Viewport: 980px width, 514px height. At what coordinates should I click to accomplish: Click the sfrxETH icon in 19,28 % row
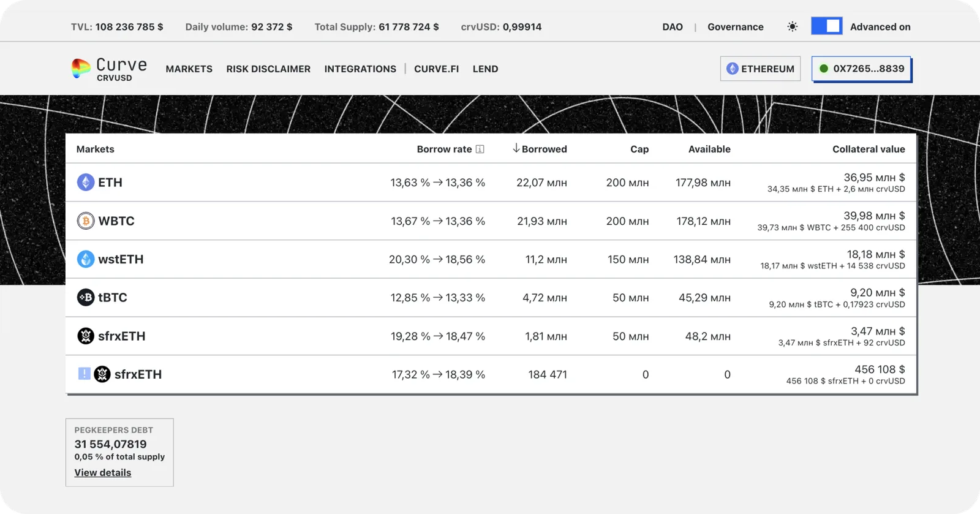pos(86,336)
